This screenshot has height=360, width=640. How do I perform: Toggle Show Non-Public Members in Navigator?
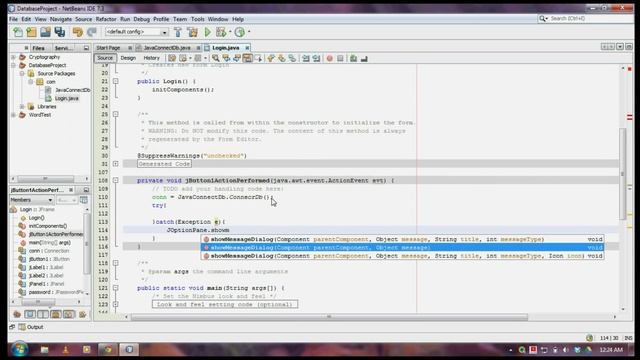tap(56, 314)
